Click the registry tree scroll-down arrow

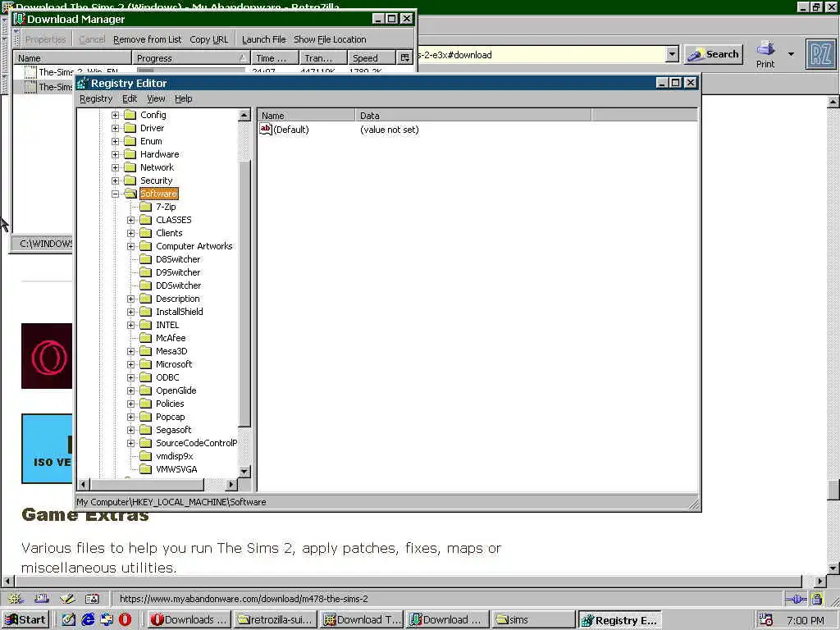pos(244,472)
